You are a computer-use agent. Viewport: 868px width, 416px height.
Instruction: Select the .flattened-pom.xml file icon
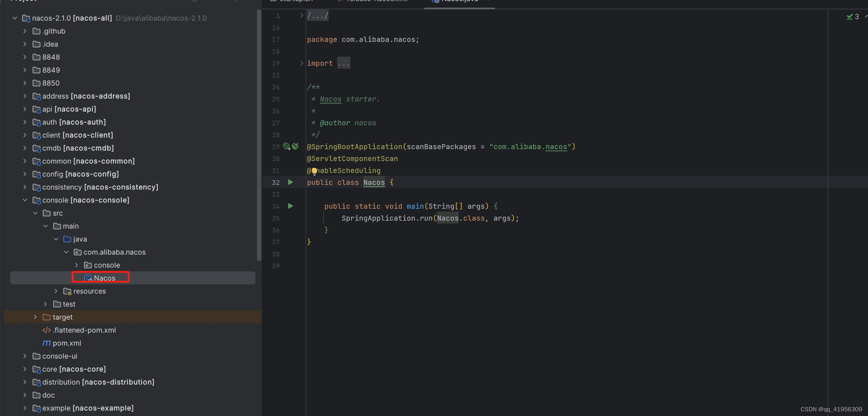pyautogui.click(x=47, y=330)
